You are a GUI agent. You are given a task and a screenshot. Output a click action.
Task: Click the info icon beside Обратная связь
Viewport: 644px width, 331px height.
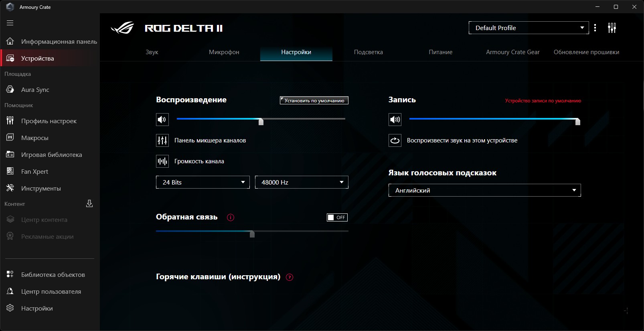coord(231,217)
